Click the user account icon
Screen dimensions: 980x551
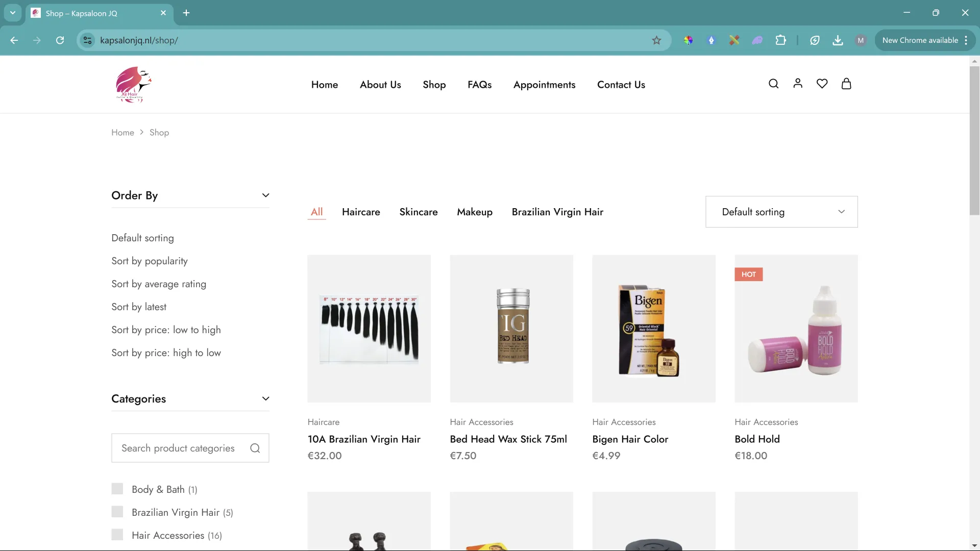(798, 84)
